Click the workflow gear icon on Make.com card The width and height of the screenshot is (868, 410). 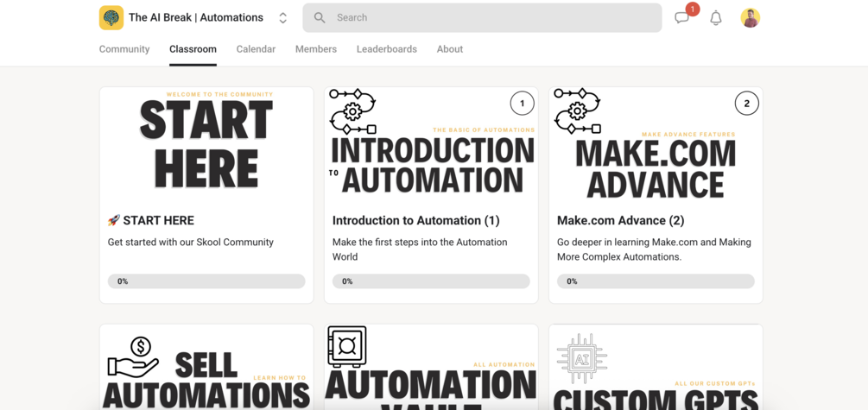(578, 111)
